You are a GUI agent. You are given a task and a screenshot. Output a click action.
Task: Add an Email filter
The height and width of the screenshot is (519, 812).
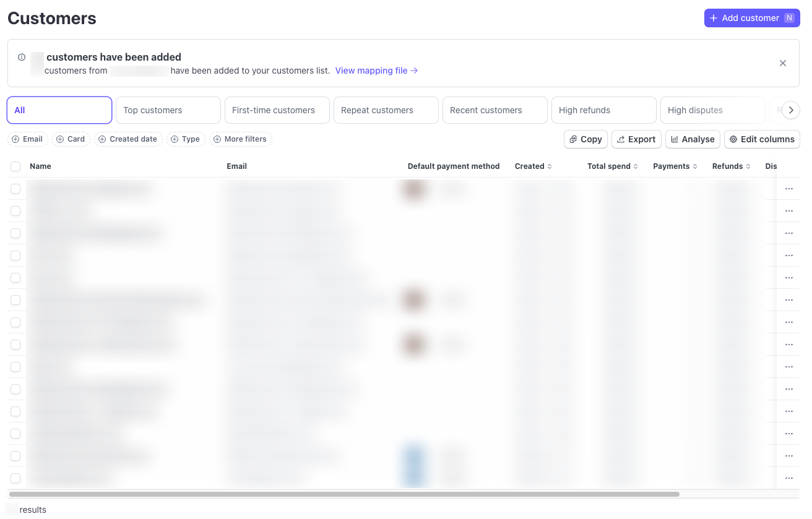tap(27, 139)
